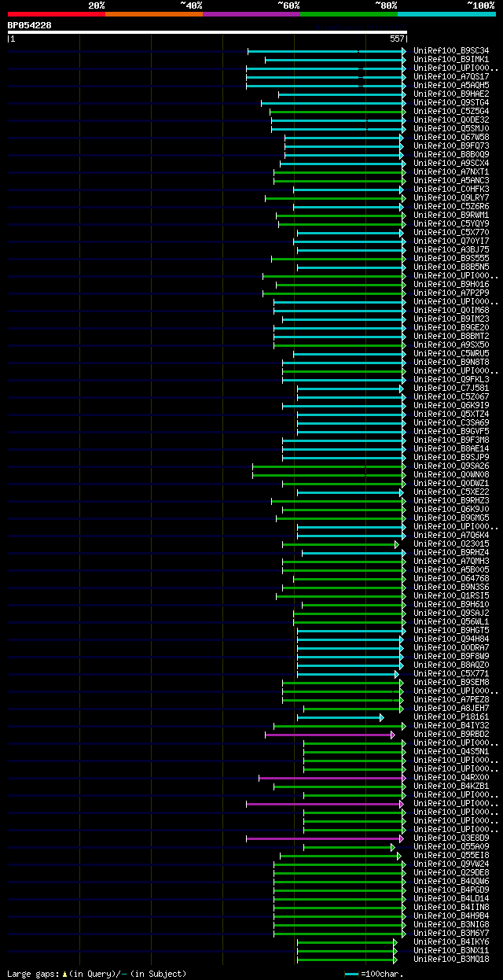Click the orange ~40% identity legend segment

pyautogui.click(x=154, y=14)
